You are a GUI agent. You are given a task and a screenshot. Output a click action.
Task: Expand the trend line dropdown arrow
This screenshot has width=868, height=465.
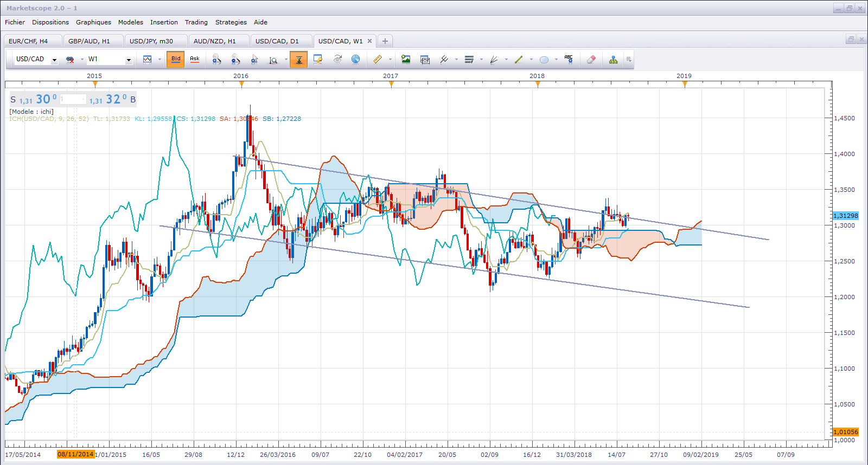tap(531, 60)
